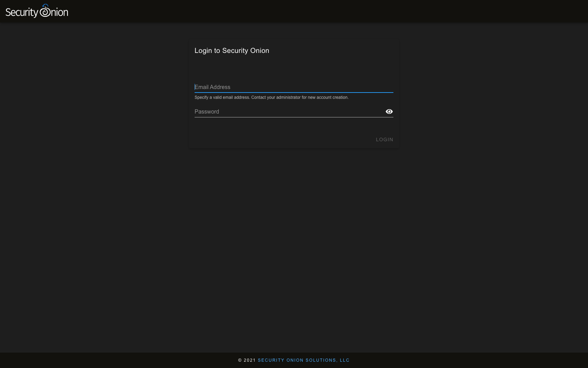The height and width of the screenshot is (368, 588).
Task: Click the 'Login to Security Onion' heading
Action: coord(232,50)
